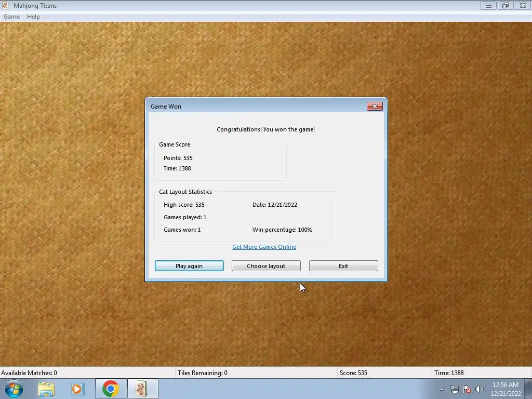Select the Mahjong Titans taskbar button
Viewport: 532px width, 399px height.
(x=142, y=389)
